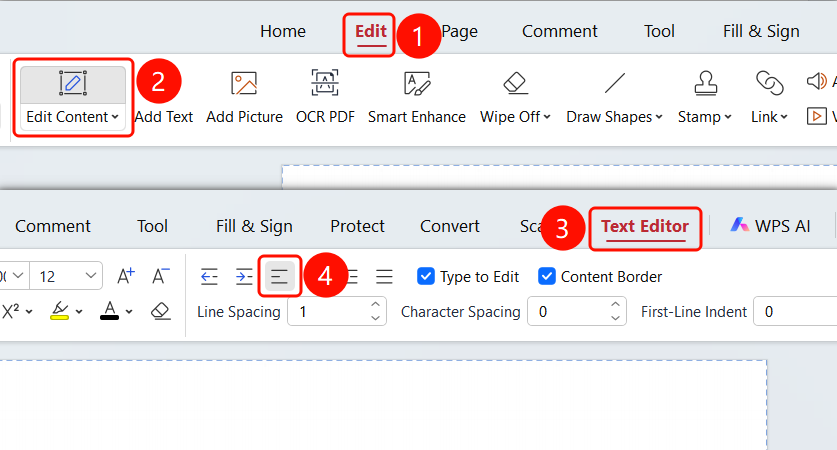Select the Add Text tool
837x450 pixels.
[x=163, y=117]
